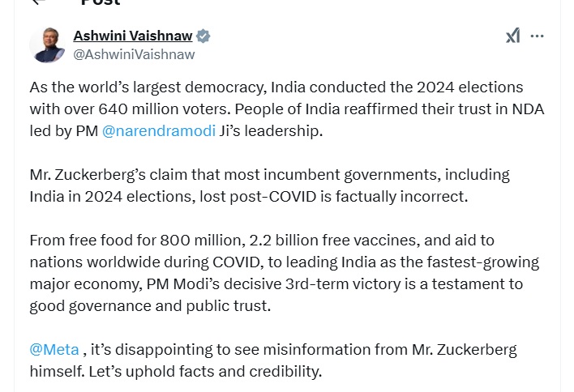Click the phrase '640 million voters'
Screen dimensions: 574x392
pos(165,109)
